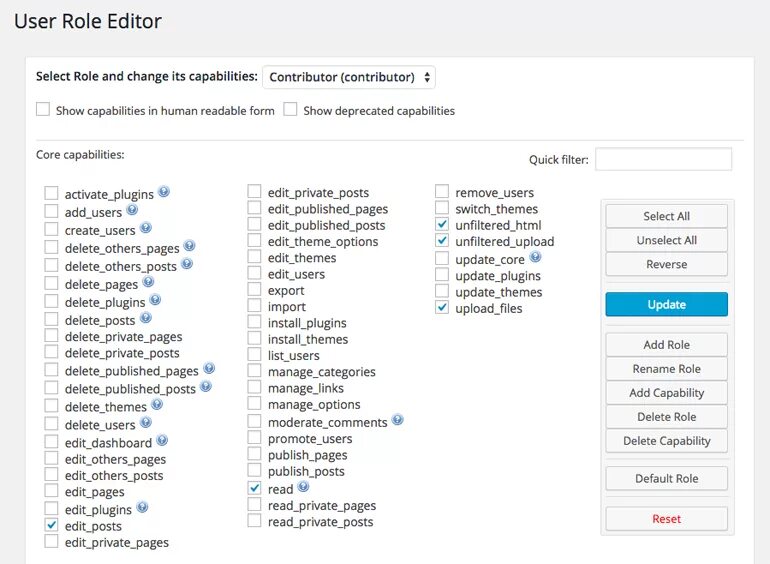The image size is (770, 564).
Task: Click help icon beside delete_others_pages
Action: (x=190, y=245)
